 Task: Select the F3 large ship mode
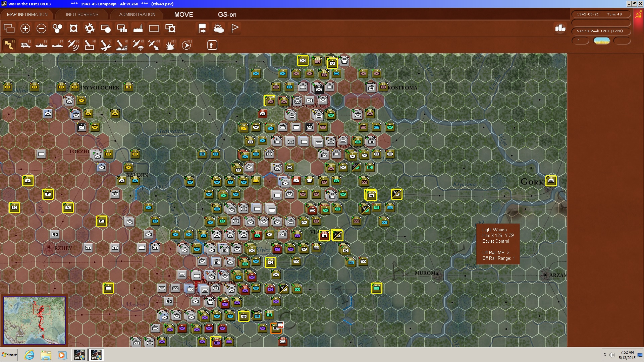tap(41, 45)
